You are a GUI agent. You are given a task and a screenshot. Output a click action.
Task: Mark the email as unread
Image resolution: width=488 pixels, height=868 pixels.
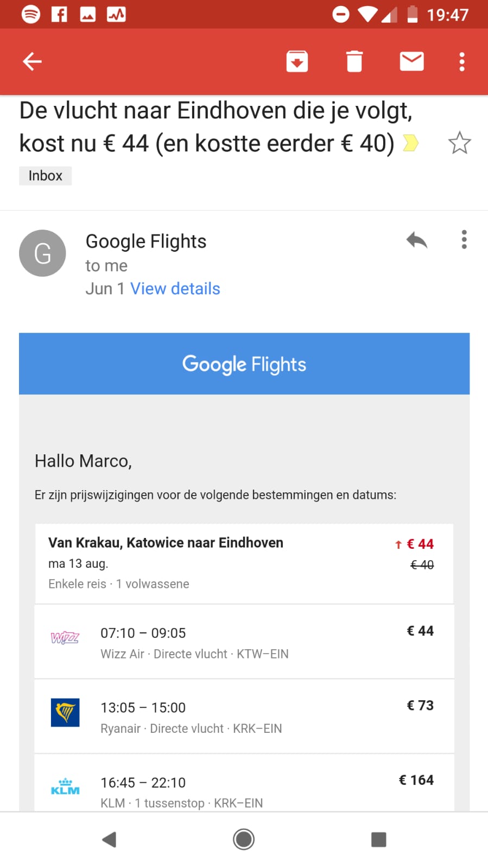pyautogui.click(x=411, y=61)
